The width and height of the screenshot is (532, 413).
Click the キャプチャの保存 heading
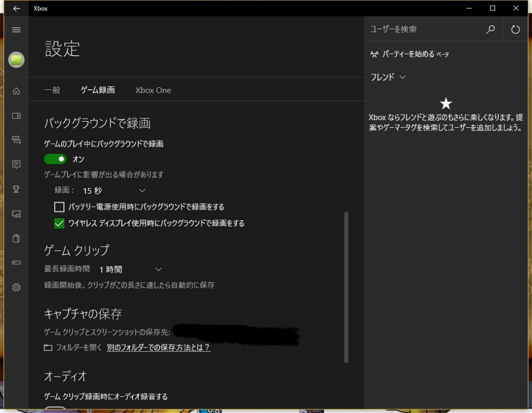point(83,314)
